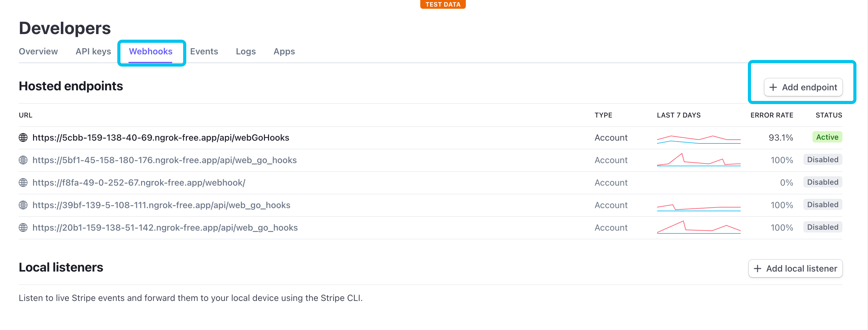Screen dimensions: 868x330
Task: Click globe icon beside the 20b1-159-138 endpoint
Action: [x=23, y=227]
